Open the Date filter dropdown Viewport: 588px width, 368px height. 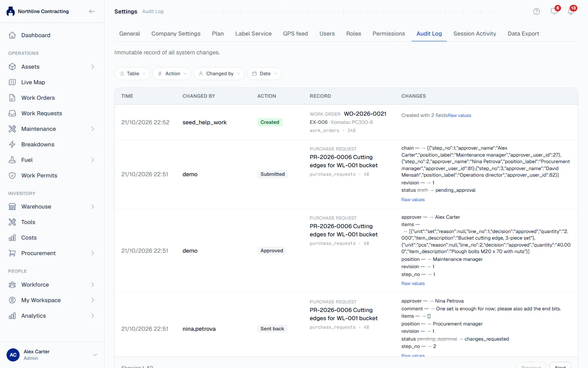[264, 74]
